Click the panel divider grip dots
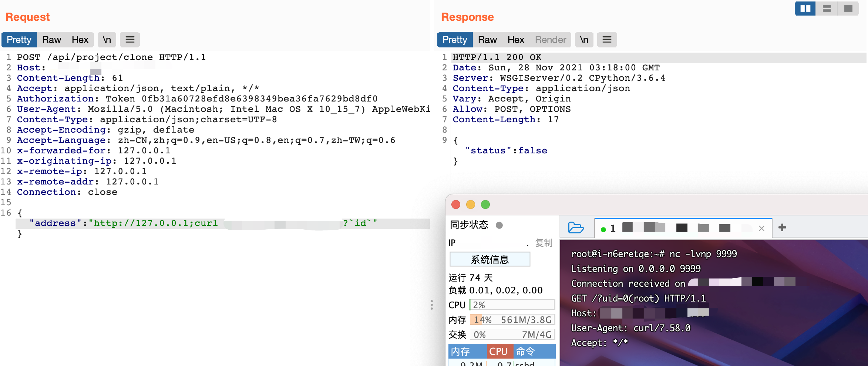This screenshot has height=366, width=868. 432,305
